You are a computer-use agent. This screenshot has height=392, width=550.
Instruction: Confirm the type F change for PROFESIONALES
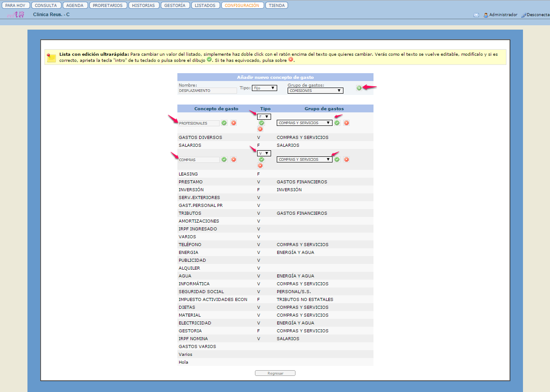coord(261,123)
